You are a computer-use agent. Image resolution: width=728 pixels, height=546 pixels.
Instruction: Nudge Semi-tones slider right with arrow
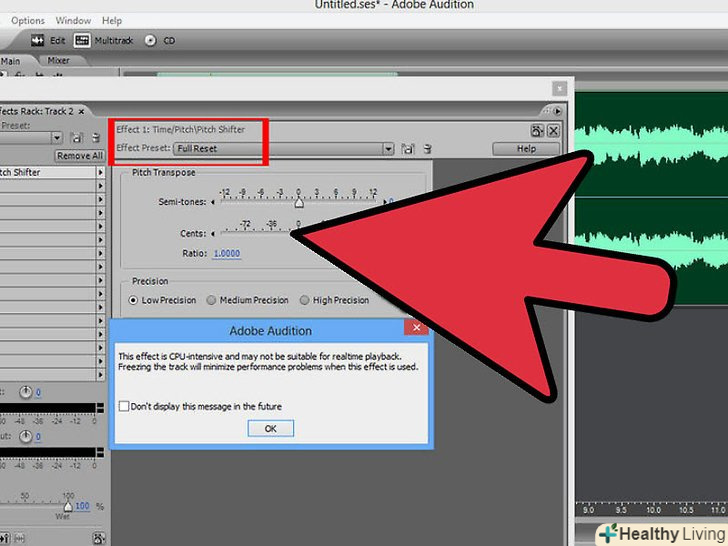tap(385, 202)
